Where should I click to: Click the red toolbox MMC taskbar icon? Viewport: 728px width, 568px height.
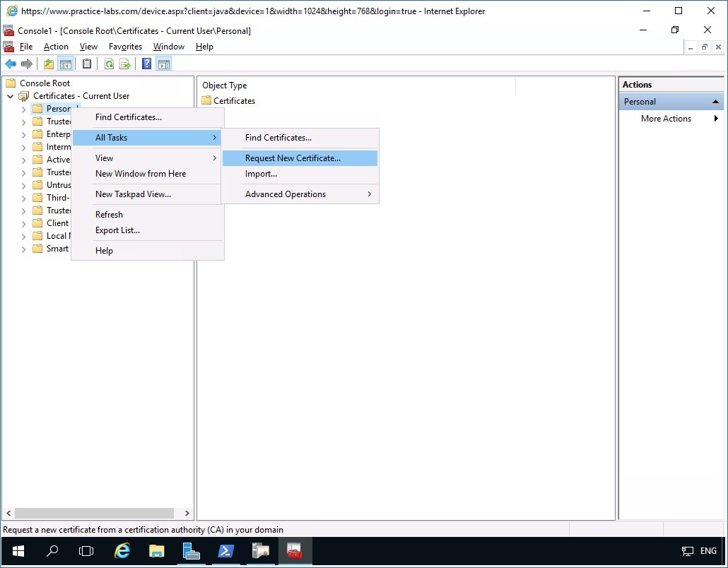click(x=295, y=551)
